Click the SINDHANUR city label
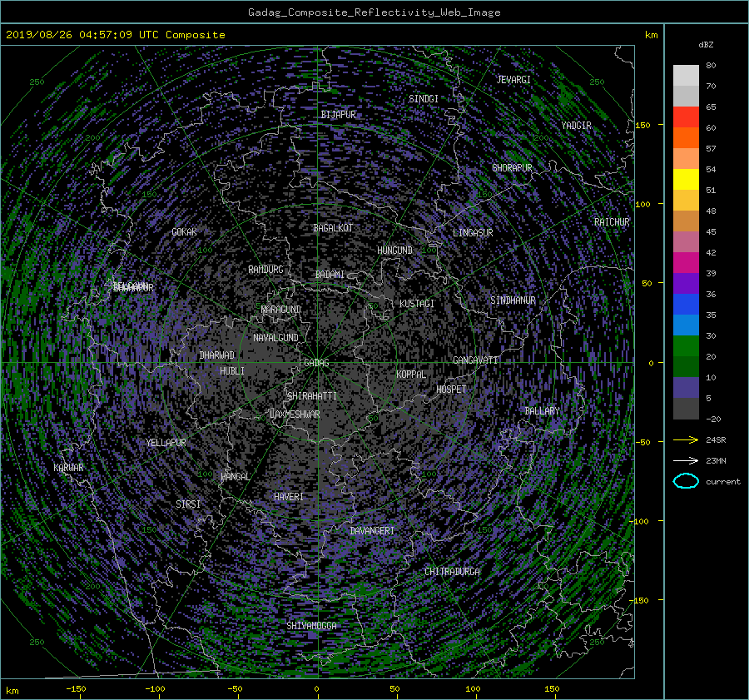The image size is (749, 700). [513, 300]
